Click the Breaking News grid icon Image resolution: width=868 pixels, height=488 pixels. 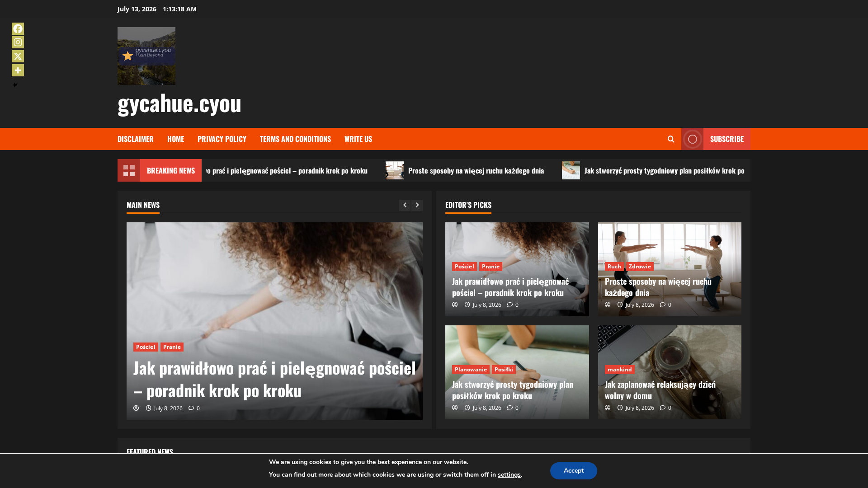pyautogui.click(x=129, y=170)
